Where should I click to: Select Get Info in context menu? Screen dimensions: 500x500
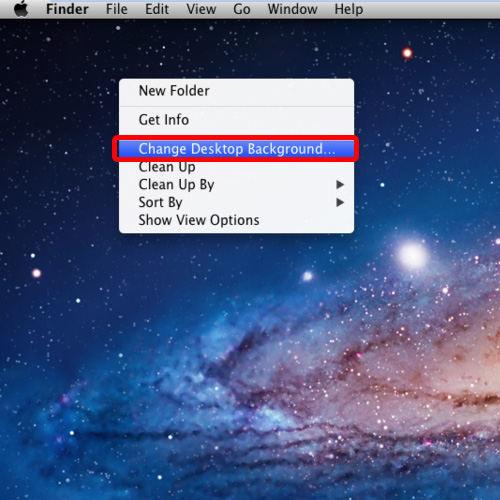pyautogui.click(x=236, y=120)
